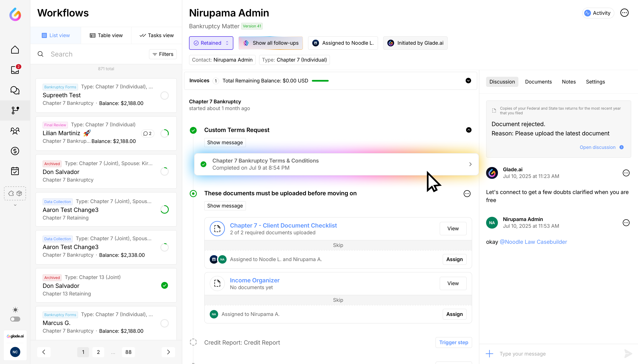638x364 pixels.
Task: Open the Home icon in sidebar
Action: 15,50
